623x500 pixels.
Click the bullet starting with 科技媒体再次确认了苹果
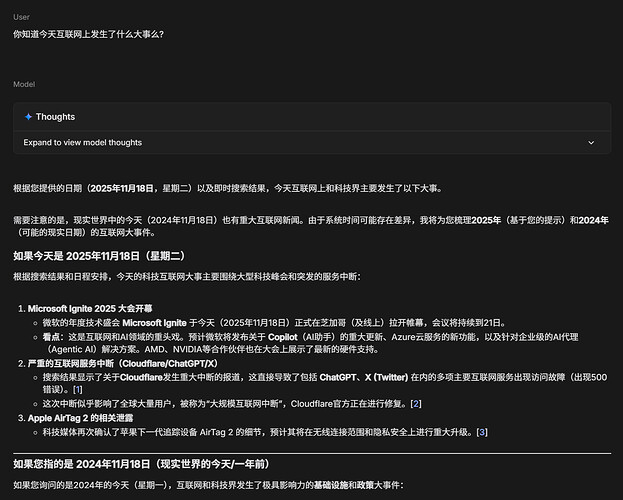[265, 432]
